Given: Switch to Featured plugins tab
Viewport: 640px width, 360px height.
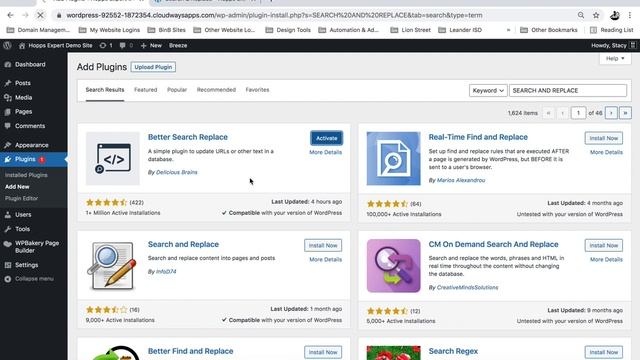Looking at the screenshot, I should click(146, 90).
